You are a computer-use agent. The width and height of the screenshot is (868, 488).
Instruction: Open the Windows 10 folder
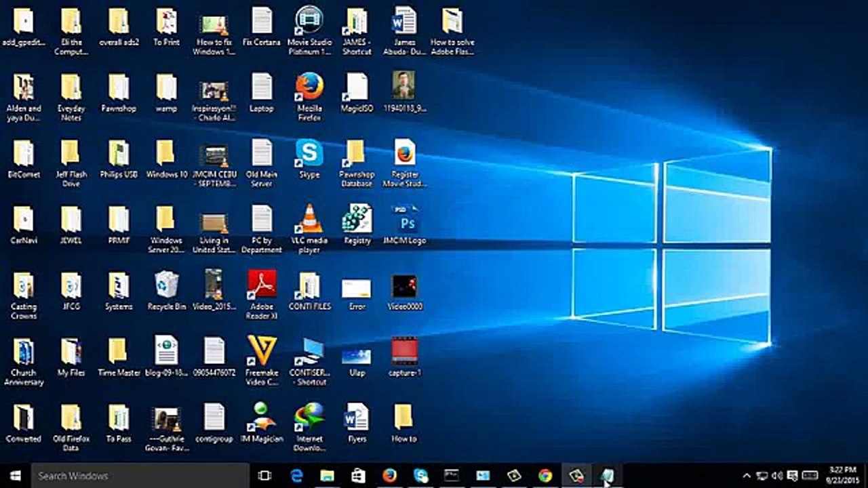click(x=167, y=160)
